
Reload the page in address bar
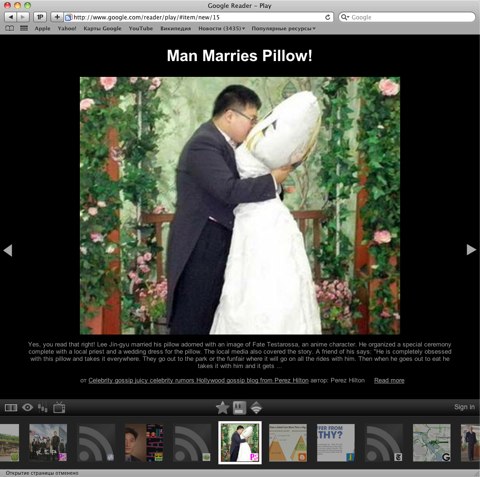point(327,17)
